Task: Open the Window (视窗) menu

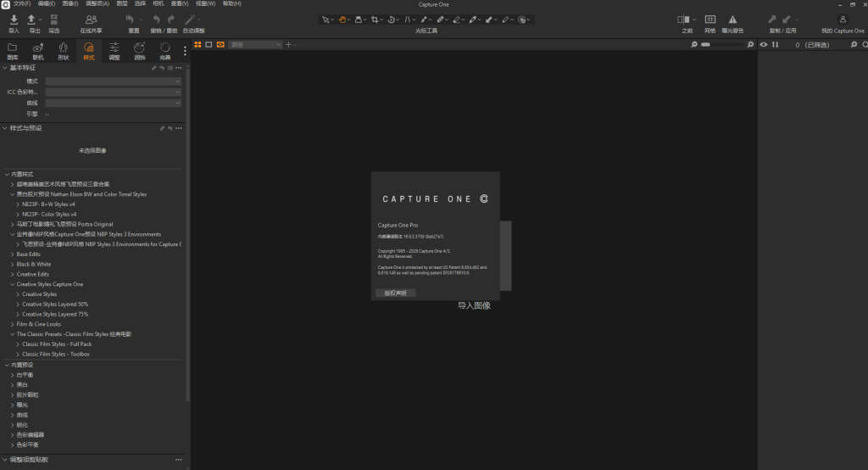Action: pyautogui.click(x=205, y=4)
